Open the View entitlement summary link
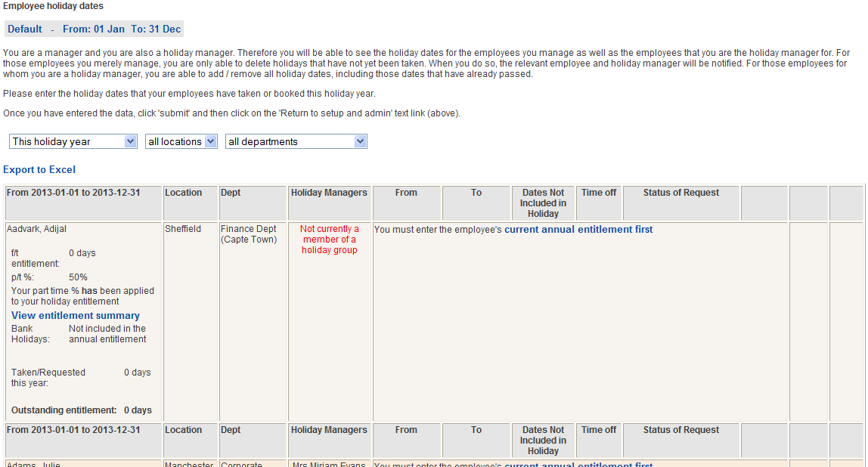868x467 pixels. (76, 315)
